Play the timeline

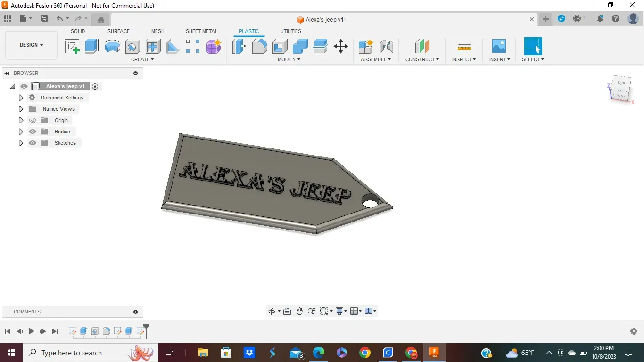(31, 331)
